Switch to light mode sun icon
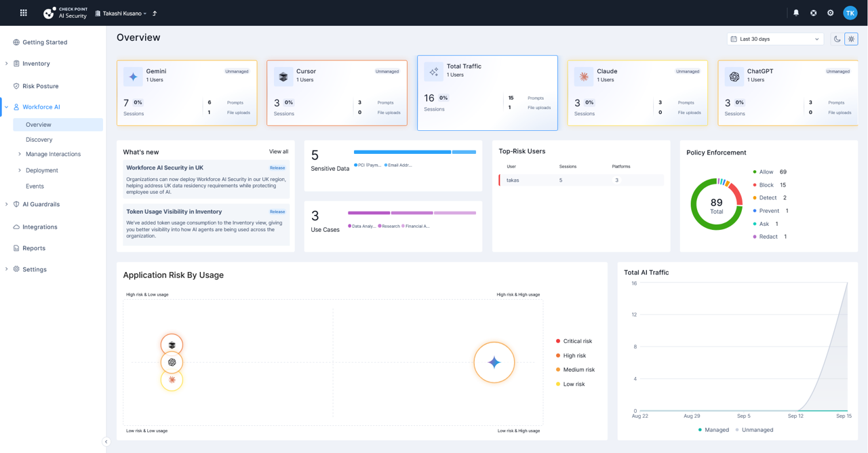868x453 pixels. [852, 39]
